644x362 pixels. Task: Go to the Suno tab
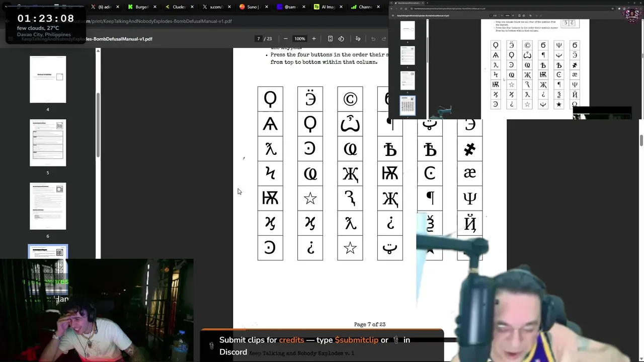253,7
